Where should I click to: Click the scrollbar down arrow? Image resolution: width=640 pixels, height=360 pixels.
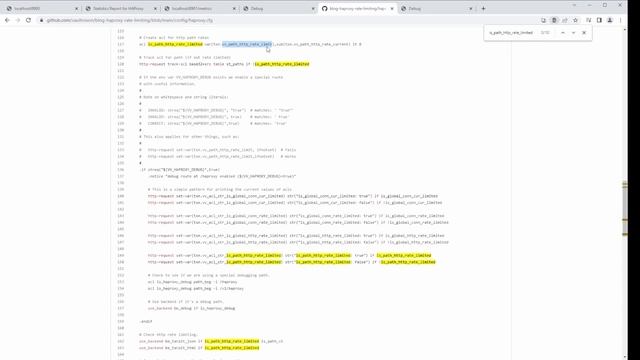click(624, 357)
